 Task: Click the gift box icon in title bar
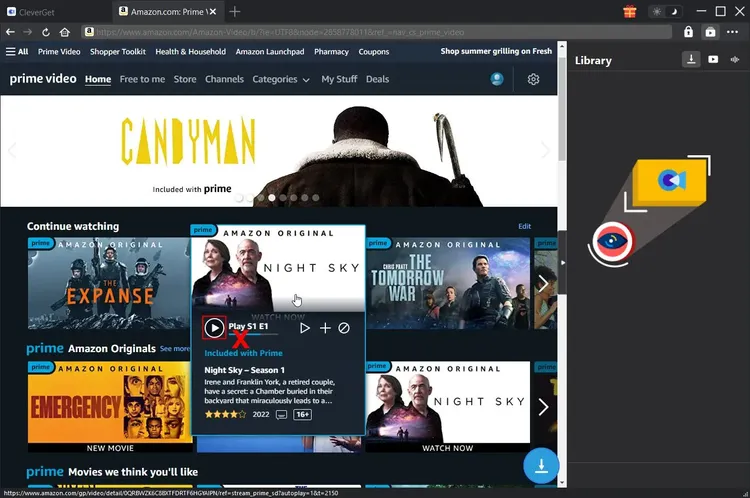pyautogui.click(x=629, y=11)
